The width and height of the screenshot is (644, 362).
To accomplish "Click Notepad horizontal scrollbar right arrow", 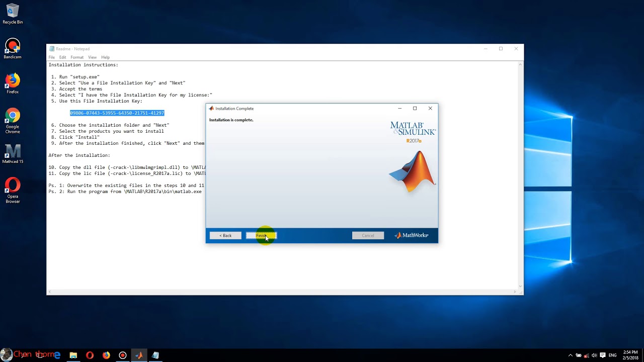I will (x=515, y=292).
